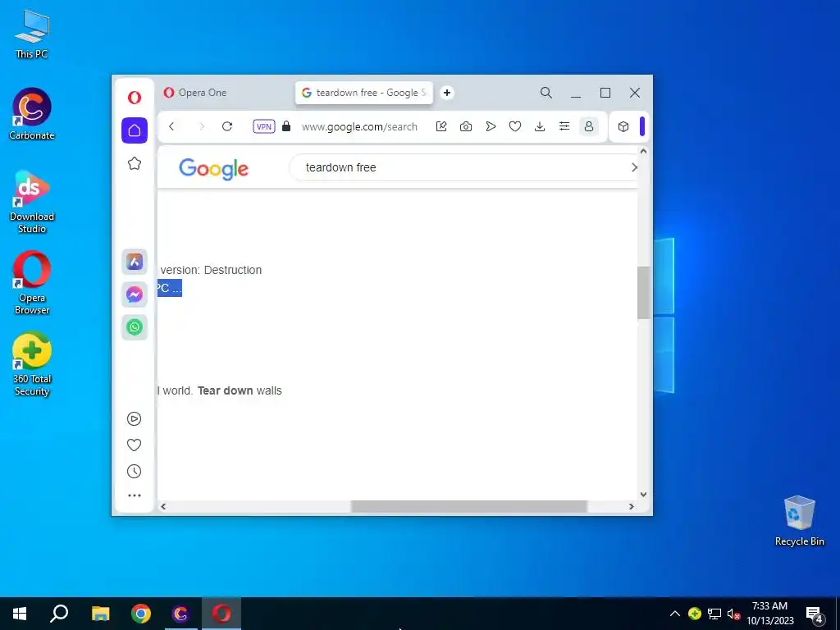Screen dimensions: 840x630
Task: Click the scroll right arrow
Action: point(631,506)
